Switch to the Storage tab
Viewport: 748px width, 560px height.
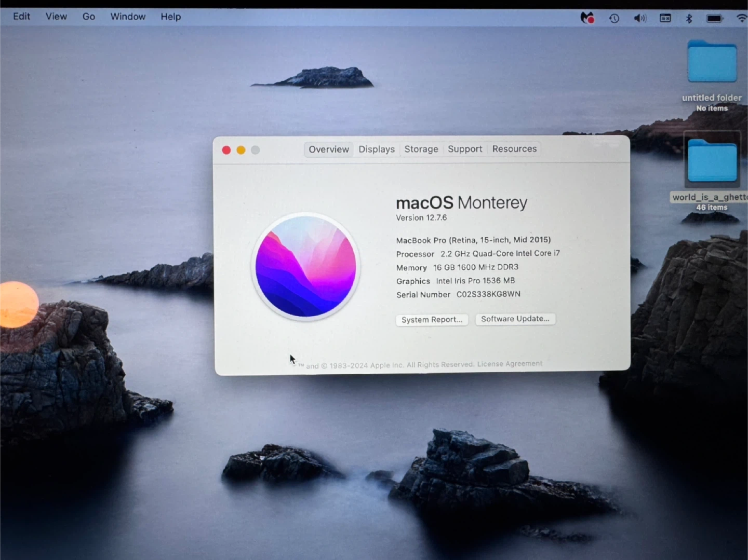(x=421, y=149)
